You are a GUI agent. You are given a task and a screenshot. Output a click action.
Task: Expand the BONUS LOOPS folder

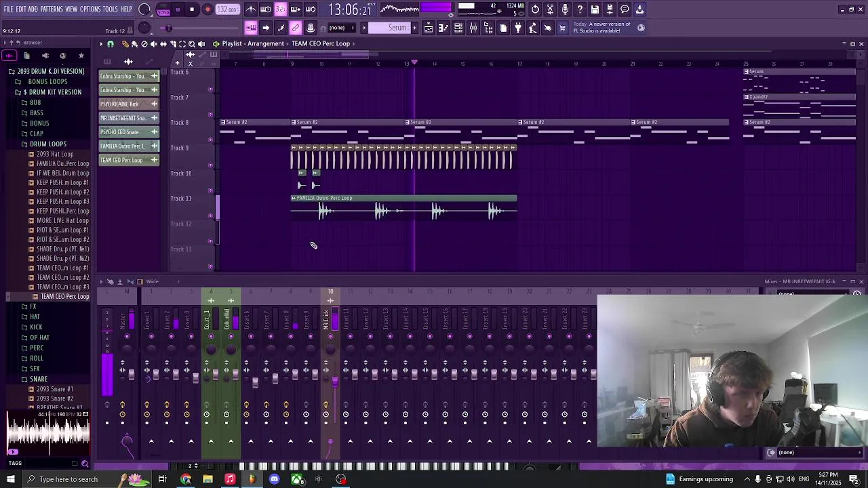click(x=47, y=81)
